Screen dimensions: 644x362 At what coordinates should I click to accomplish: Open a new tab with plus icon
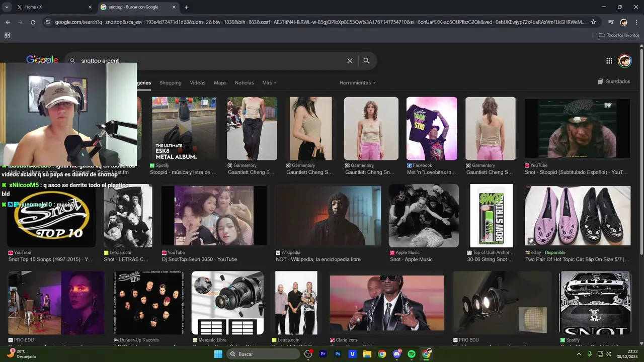click(x=187, y=7)
